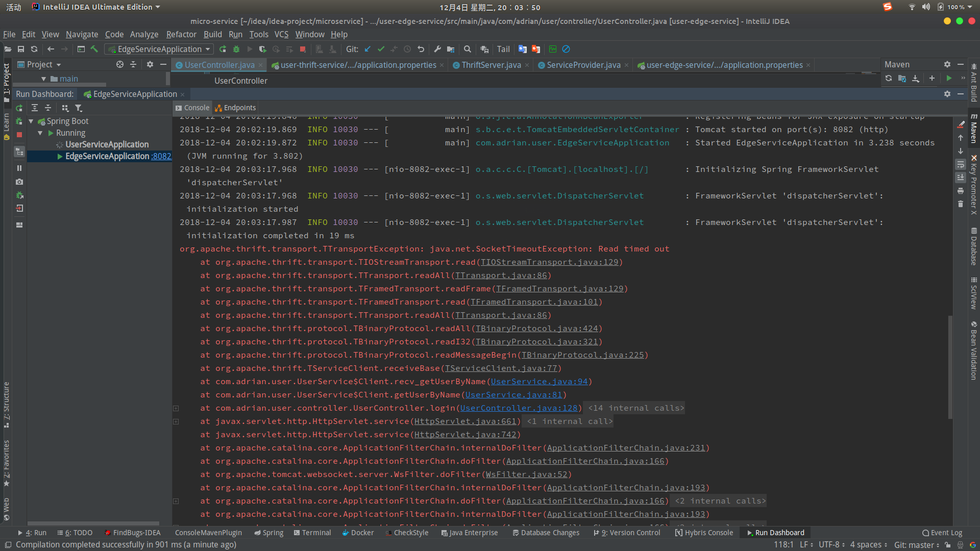Open the UserController.java:128 link
The image size is (980, 551).
[x=519, y=408]
